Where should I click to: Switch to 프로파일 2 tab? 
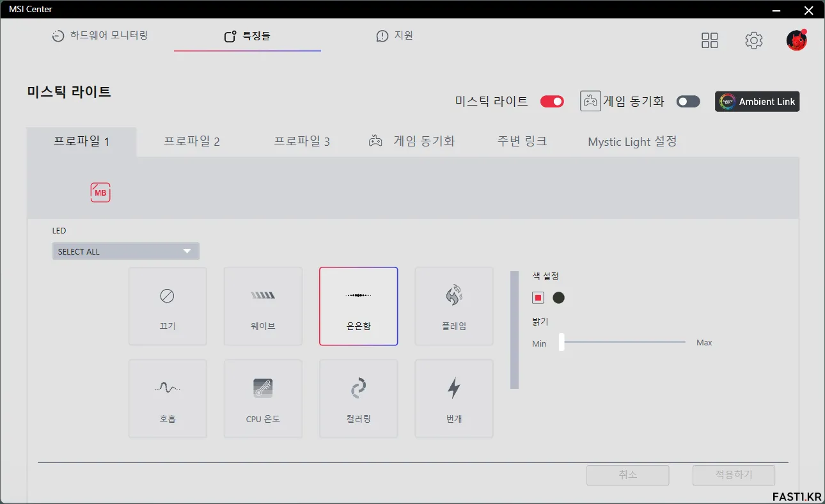click(x=192, y=141)
